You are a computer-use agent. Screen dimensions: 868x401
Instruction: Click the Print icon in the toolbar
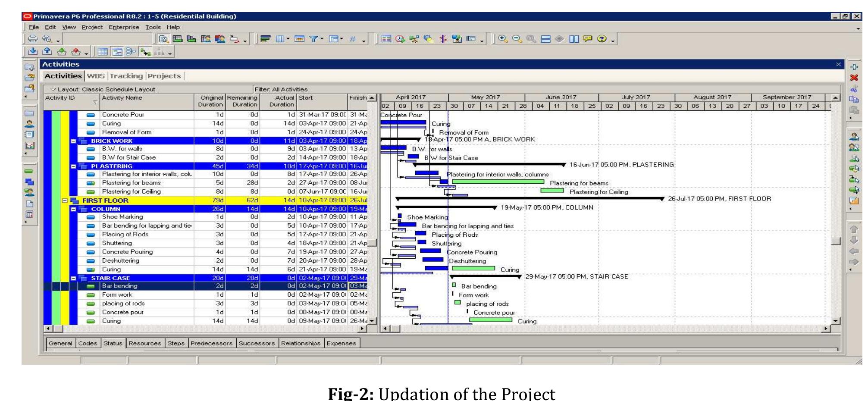pos(33,39)
